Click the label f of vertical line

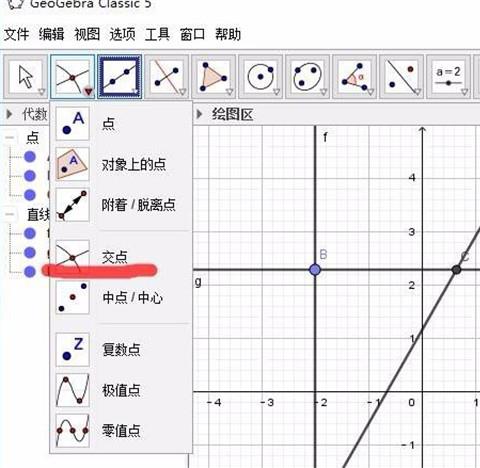325,137
